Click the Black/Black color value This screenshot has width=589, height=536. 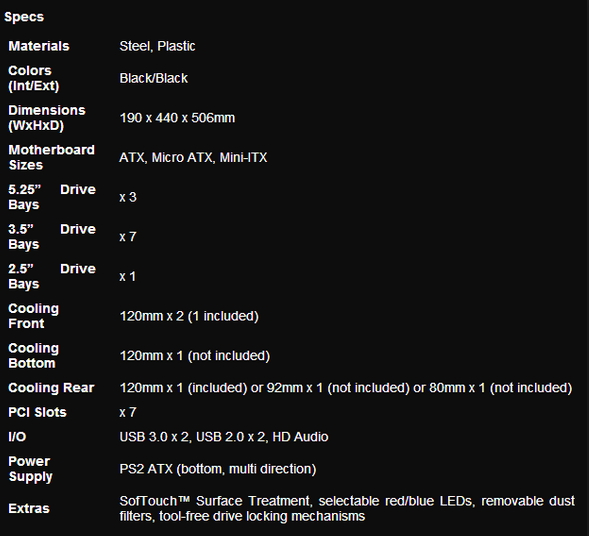click(x=153, y=78)
